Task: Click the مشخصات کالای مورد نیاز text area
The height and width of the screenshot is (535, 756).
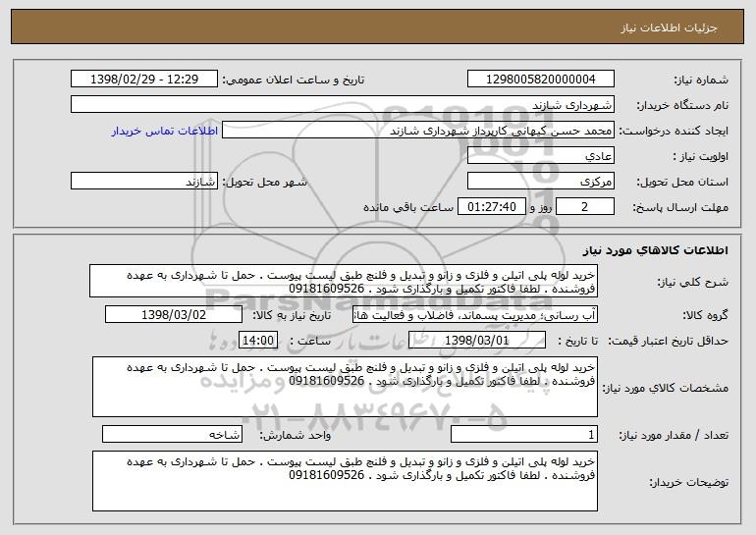Action: coord(345,387)
